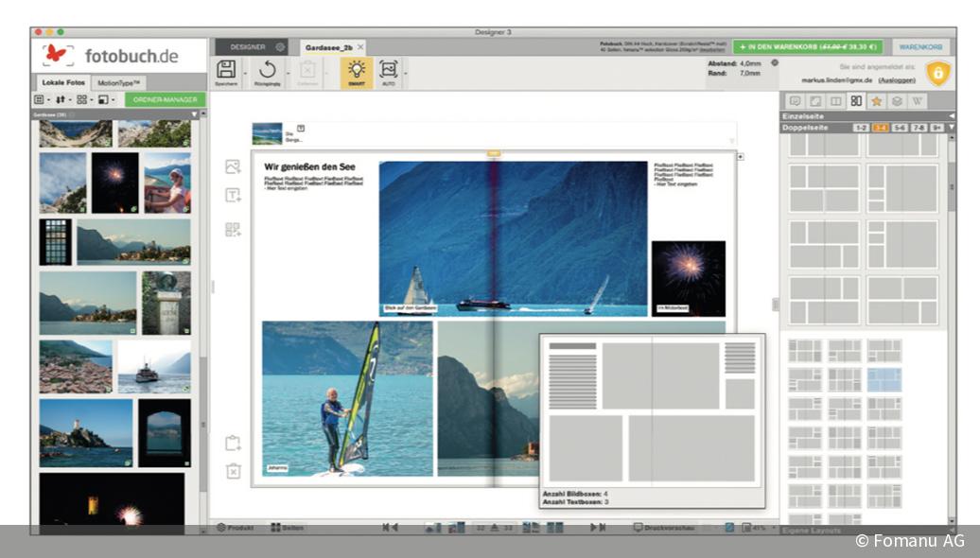Open the Ordner-Manager button

point(165,99)
